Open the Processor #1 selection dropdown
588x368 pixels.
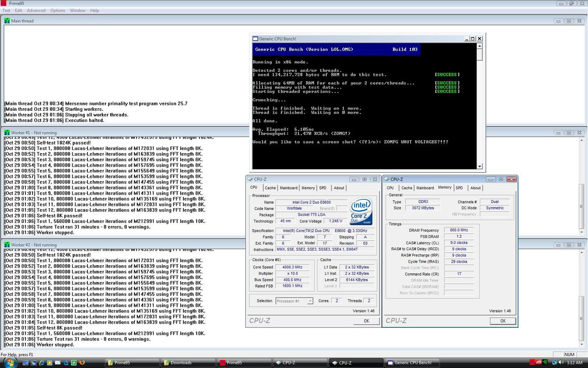coord(294,301)
